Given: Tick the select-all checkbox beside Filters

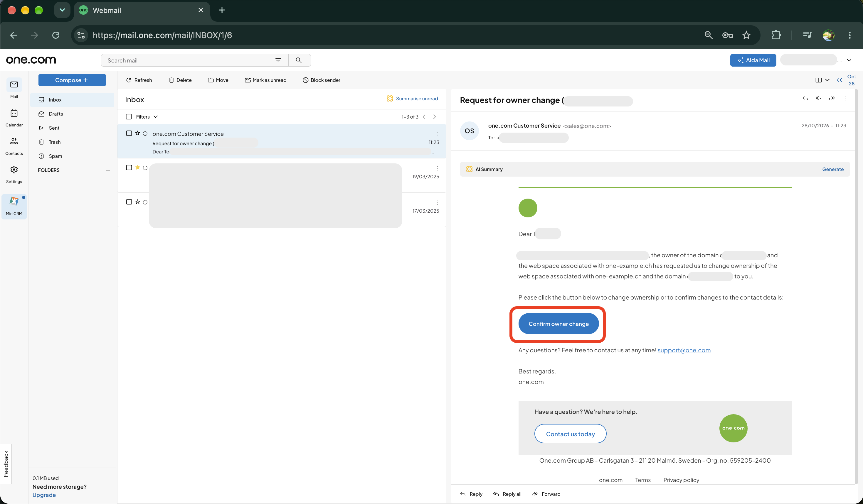Looking at the screenshot, I should pos(129,117).
